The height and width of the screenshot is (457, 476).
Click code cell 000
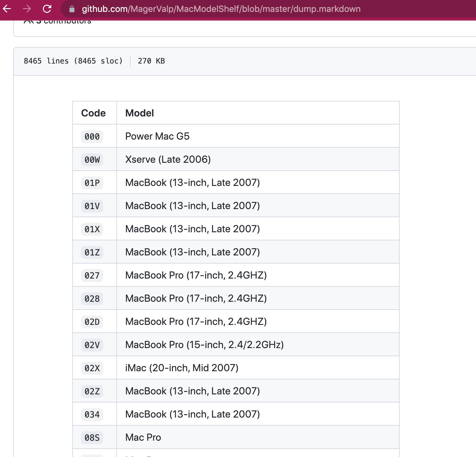(92, 136)
